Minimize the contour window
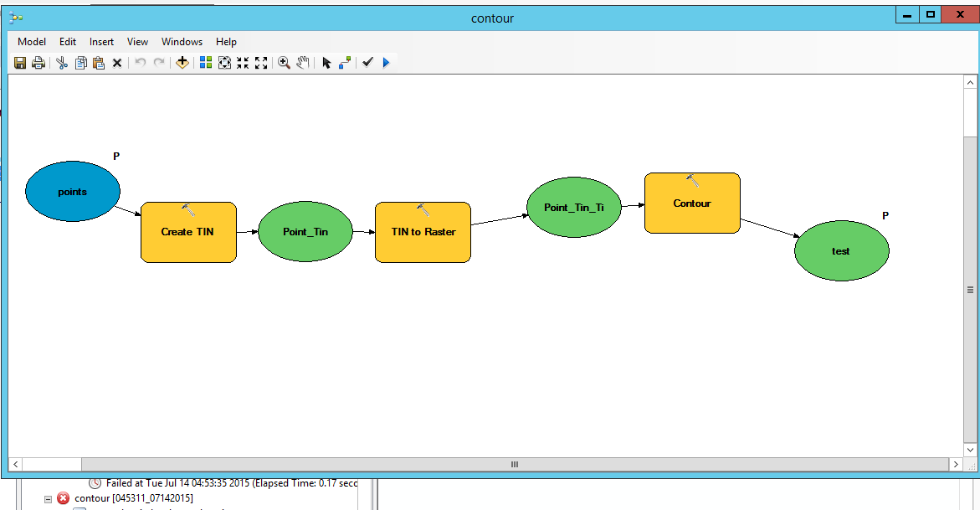 pos(907,15)
